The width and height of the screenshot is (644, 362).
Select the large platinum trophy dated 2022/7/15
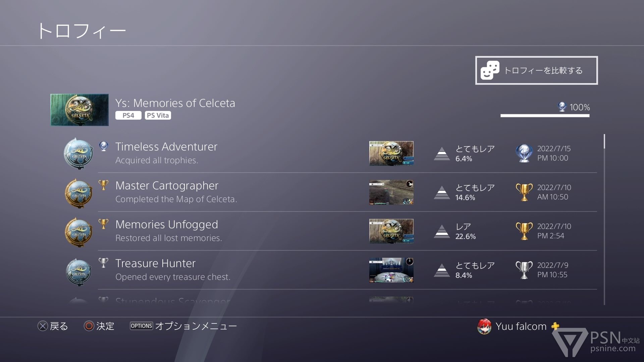524,153
